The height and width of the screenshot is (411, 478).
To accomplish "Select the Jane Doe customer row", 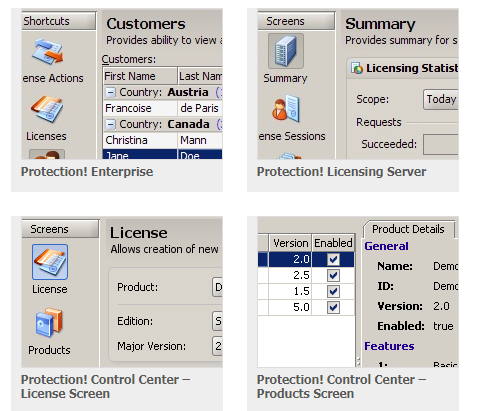I will (163, 154).
